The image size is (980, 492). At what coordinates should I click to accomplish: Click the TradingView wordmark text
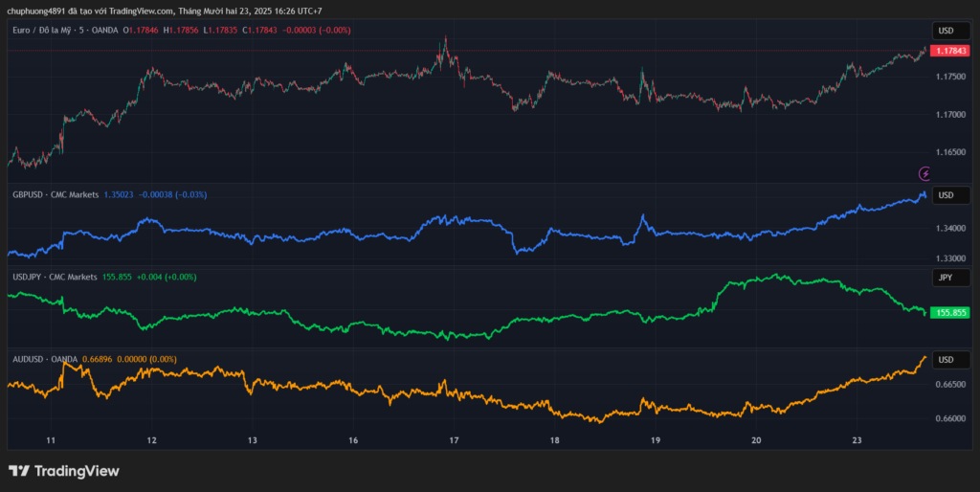click(77, 470)
